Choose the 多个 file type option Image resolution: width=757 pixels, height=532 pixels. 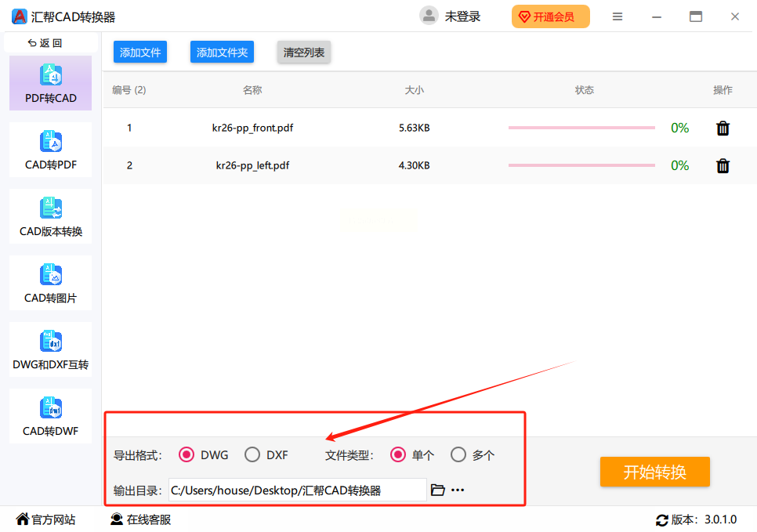coord(458,454)
